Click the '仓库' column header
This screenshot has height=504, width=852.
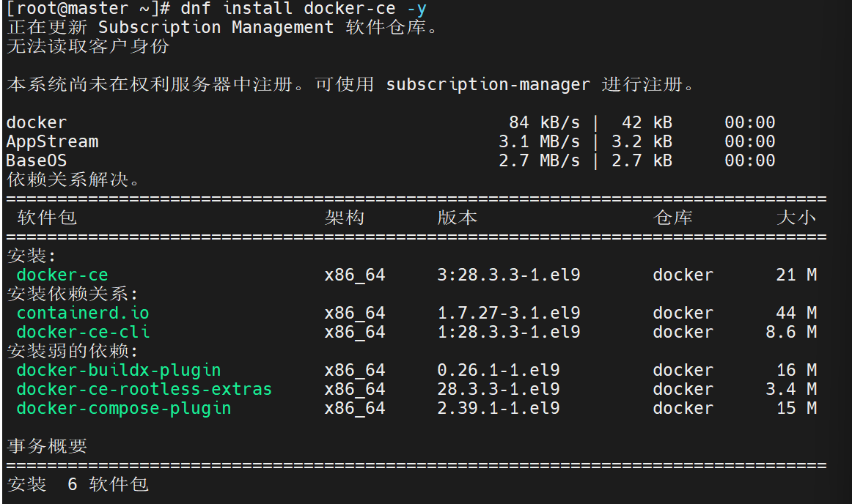(x=672, y=218)
